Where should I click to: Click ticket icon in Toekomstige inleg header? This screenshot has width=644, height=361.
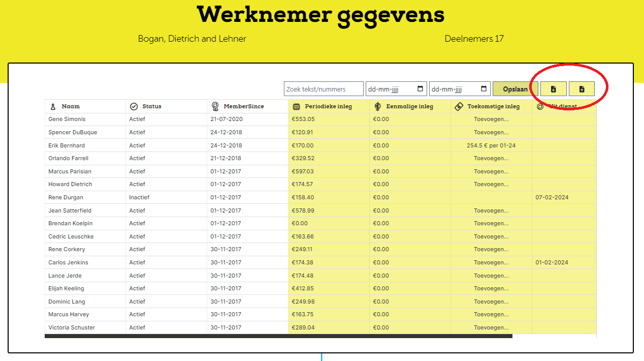tap(459, 106)
